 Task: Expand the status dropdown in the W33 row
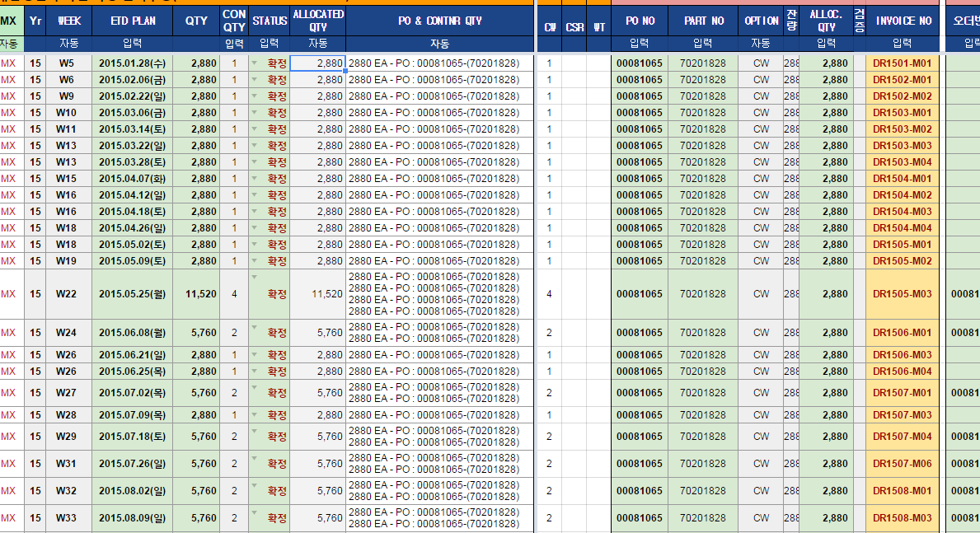(255, 512)
